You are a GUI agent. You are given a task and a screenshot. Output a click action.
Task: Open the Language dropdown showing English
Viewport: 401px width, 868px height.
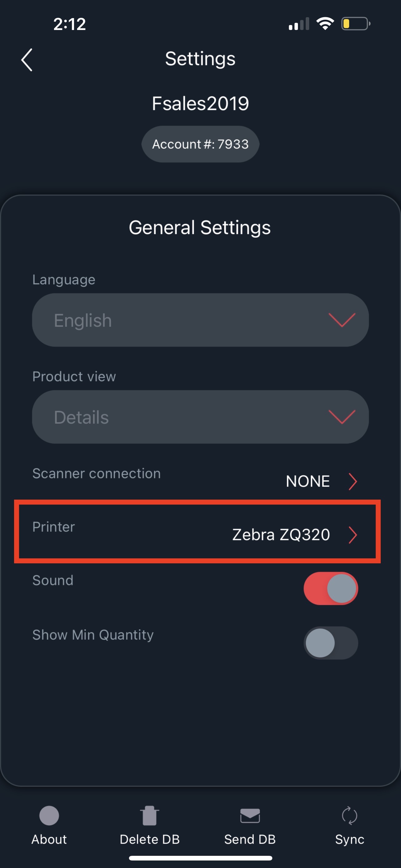(200, 320)
